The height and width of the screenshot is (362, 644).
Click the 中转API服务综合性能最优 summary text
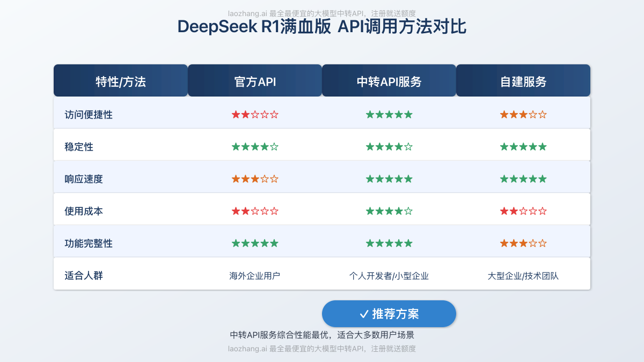click(x=322, y=335)
